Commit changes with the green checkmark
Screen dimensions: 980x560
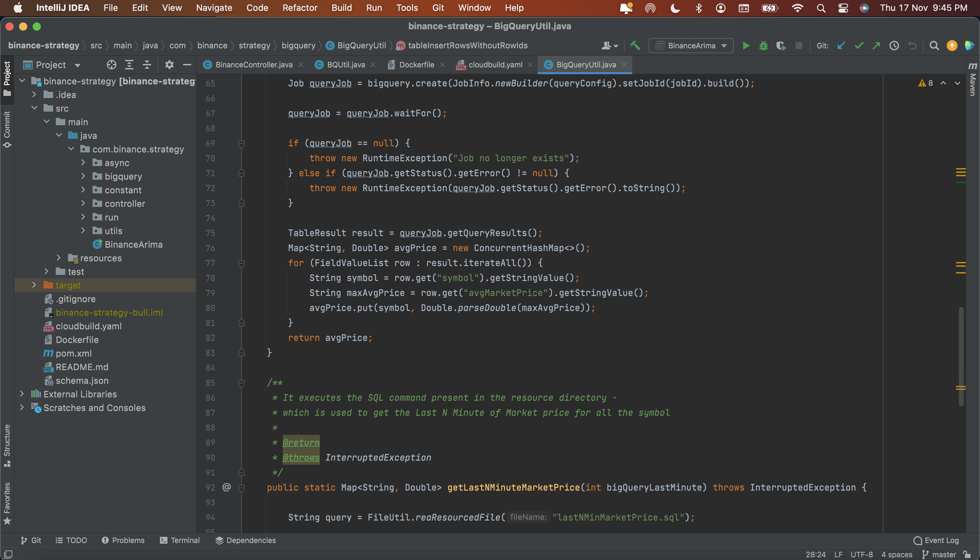coord(859,45)
